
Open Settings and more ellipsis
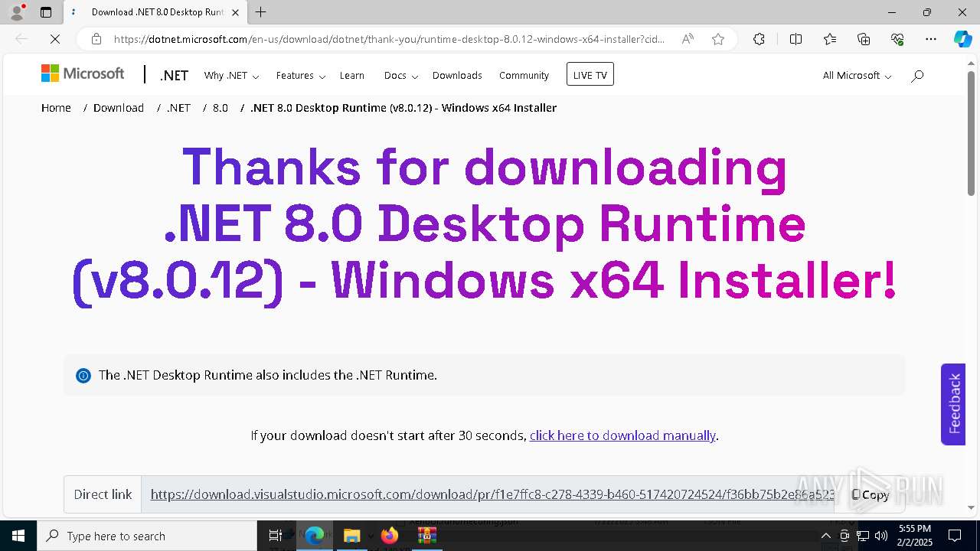(x=931, y=39)
